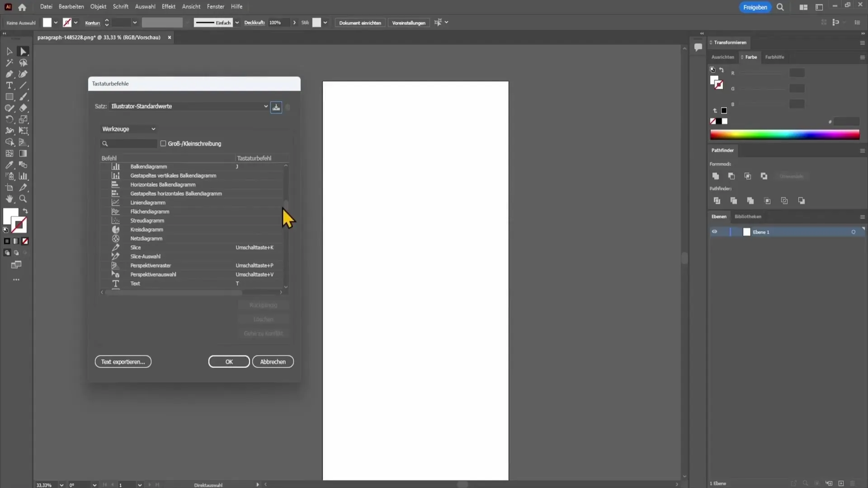Click the black swatch in Farbe panel

pyautogui.click(x=719, y=121)
